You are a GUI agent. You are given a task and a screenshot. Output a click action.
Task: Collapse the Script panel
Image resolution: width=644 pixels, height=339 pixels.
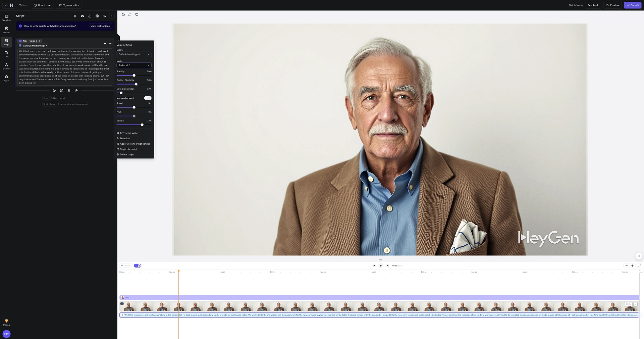[x=112, y=16]
